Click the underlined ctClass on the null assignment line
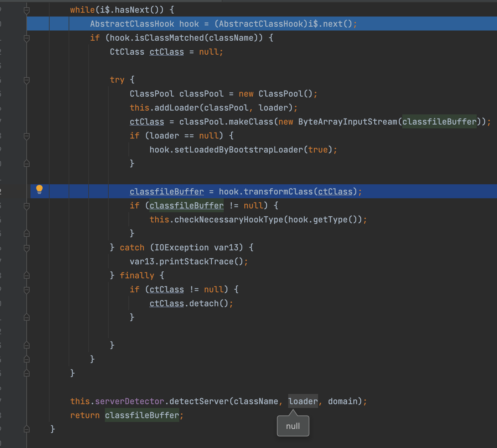497x448 pixels. pyautogui.click(x=166, y=52)
